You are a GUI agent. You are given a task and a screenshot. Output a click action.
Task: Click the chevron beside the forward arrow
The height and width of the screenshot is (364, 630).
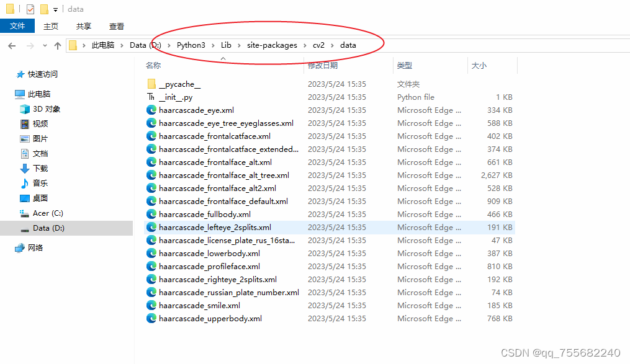click(44, 45)
